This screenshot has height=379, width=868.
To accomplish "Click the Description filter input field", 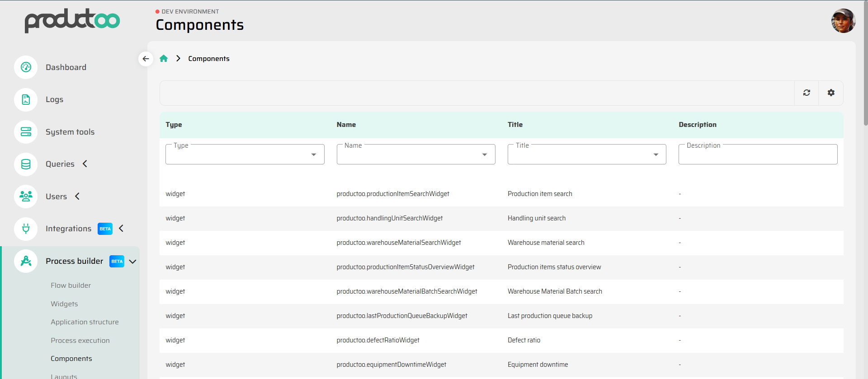I will click(758, 154).
